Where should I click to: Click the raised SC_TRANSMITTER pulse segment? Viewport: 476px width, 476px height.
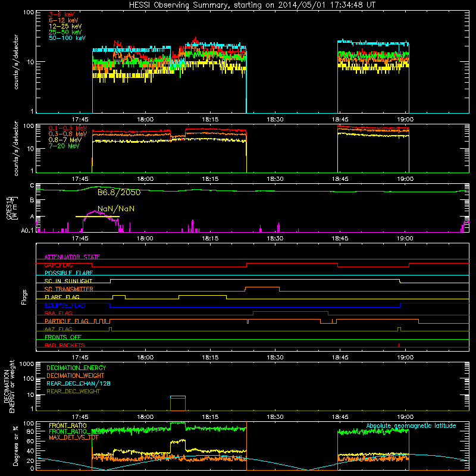pyautogui.click(x=262, y=287)
